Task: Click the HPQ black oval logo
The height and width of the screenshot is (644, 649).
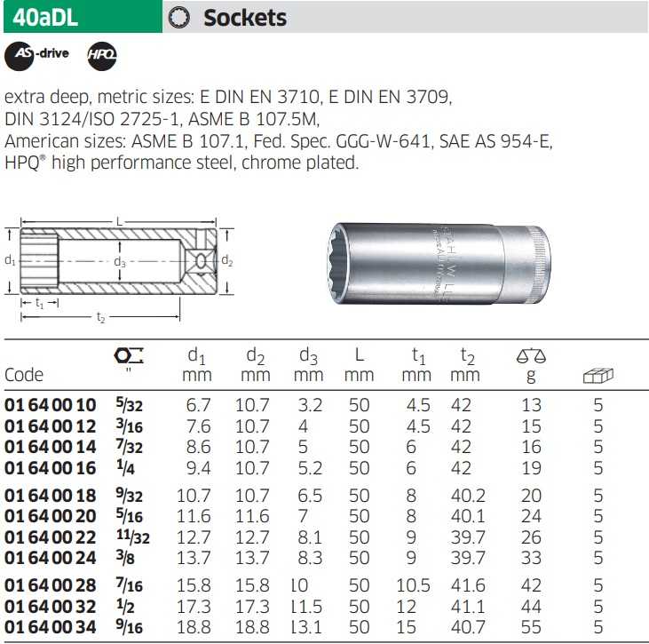Action: click(x=101, y=56)
